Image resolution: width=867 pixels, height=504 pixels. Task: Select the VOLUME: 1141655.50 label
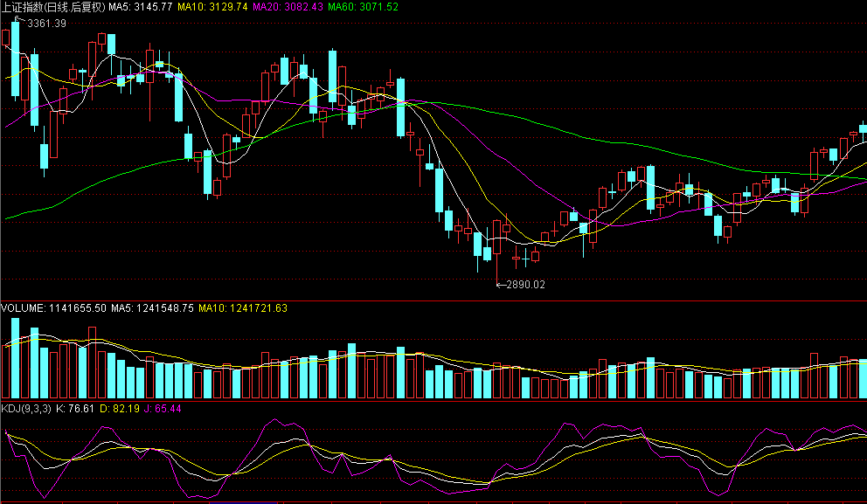(53, 307)
